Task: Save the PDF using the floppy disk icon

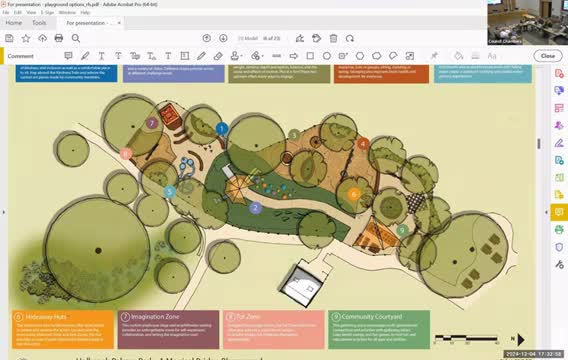Action: click(9, 38)
